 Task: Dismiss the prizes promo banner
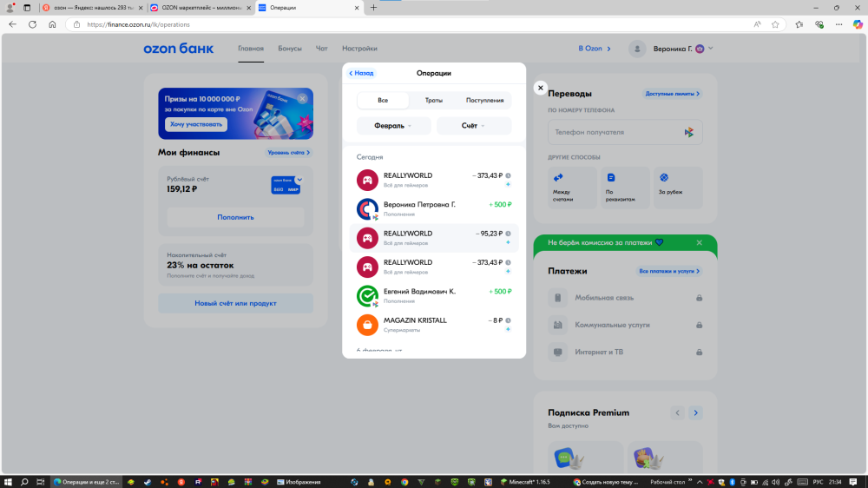coord(302,99)
